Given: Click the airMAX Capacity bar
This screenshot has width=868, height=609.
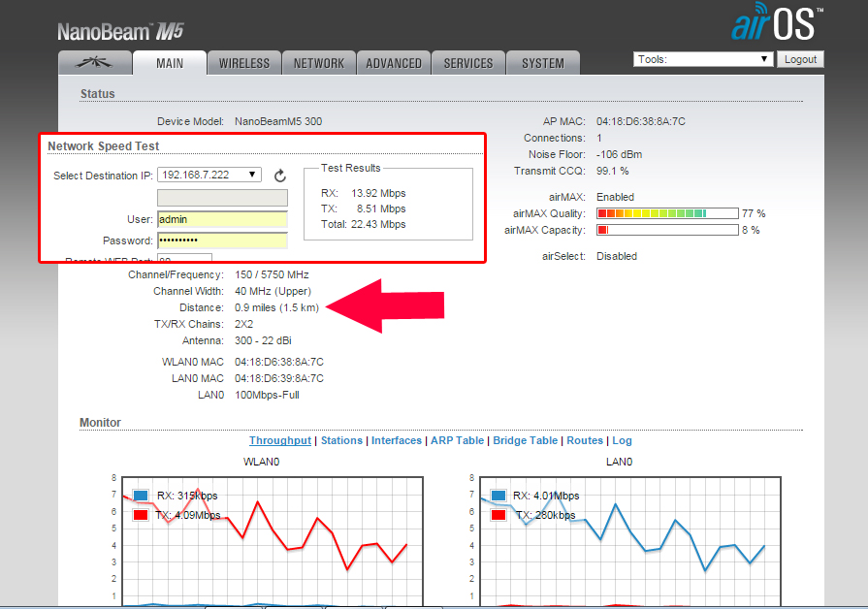Looking at the screenshot, I should tap(667, 230).
